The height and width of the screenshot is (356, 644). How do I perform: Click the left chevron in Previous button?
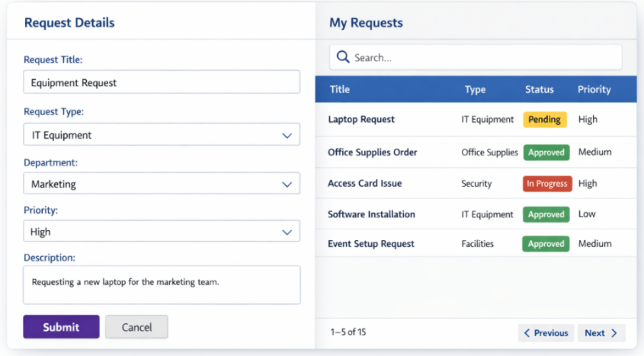[527, 333]
